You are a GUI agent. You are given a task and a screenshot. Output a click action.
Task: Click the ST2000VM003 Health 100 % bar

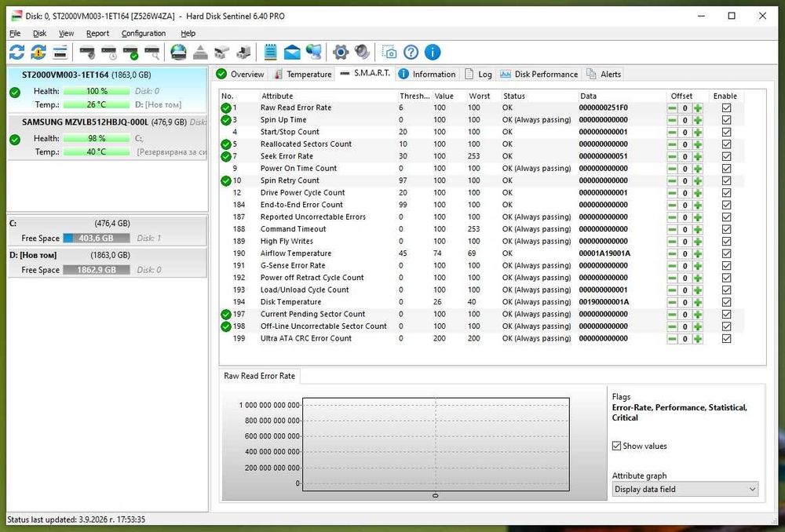point(97,91)
